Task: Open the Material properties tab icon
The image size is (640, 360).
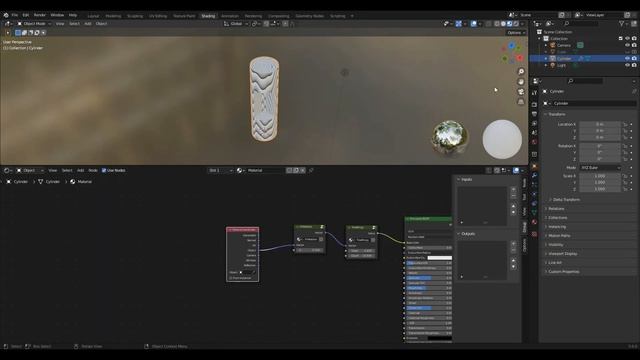Action: coord(534,222)
